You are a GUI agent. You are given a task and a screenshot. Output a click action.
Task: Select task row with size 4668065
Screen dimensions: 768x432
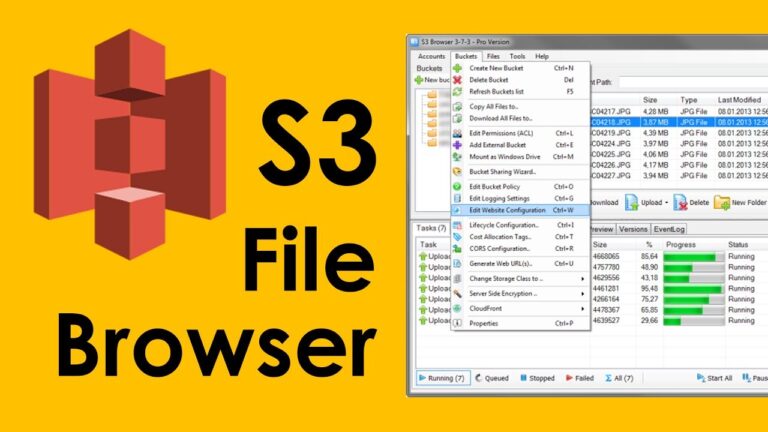point(679,256)
